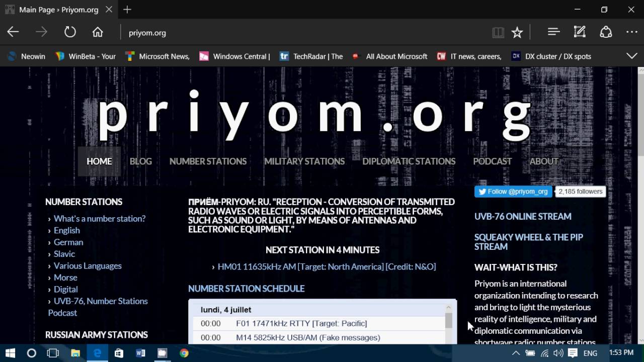Open the Edge Hub panel
Screen dimensions: 644x362
[x=553, y=32]
